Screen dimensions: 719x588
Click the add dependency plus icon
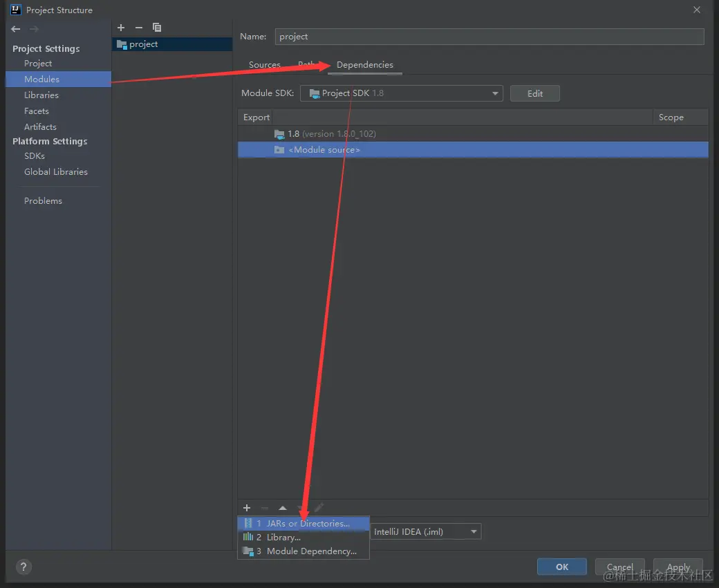coord(247,508)
